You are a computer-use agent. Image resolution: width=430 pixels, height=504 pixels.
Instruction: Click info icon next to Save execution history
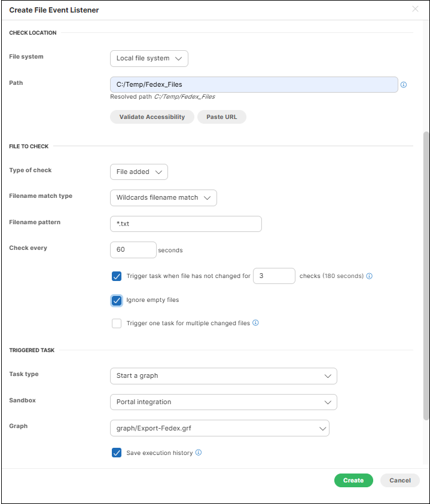tap(199, 453)
